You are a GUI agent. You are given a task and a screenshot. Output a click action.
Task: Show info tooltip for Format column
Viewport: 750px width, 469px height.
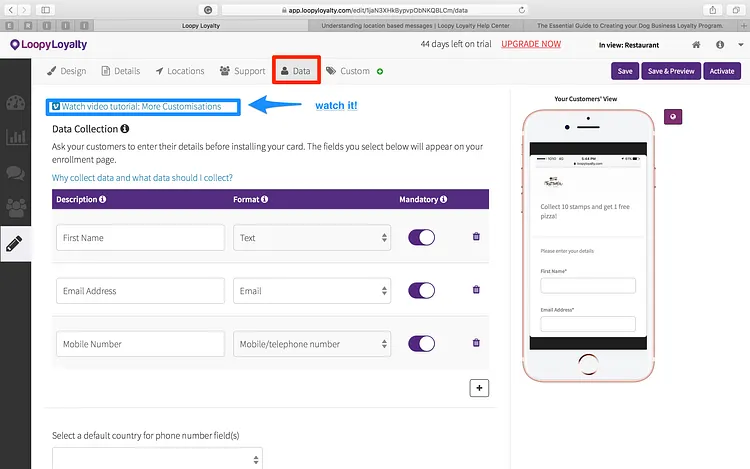(264, 199)
